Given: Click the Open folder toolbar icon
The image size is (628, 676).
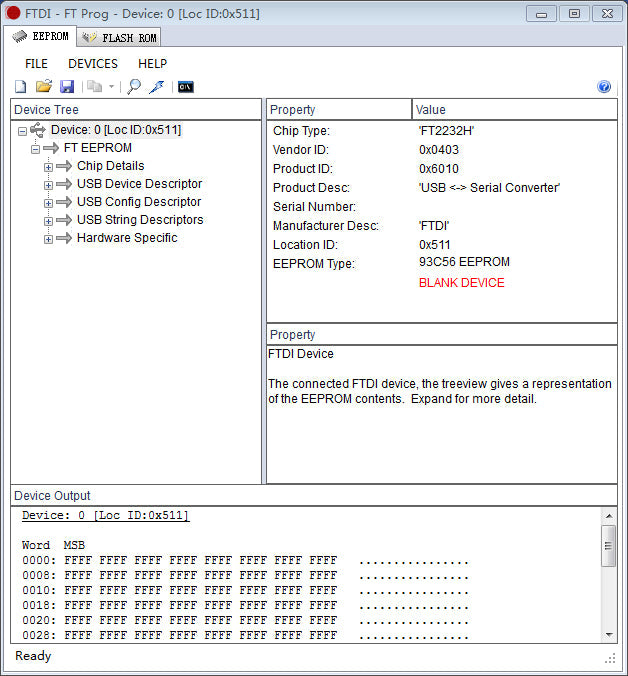Looking at the screenshot, I should click(x=44, y=87).
